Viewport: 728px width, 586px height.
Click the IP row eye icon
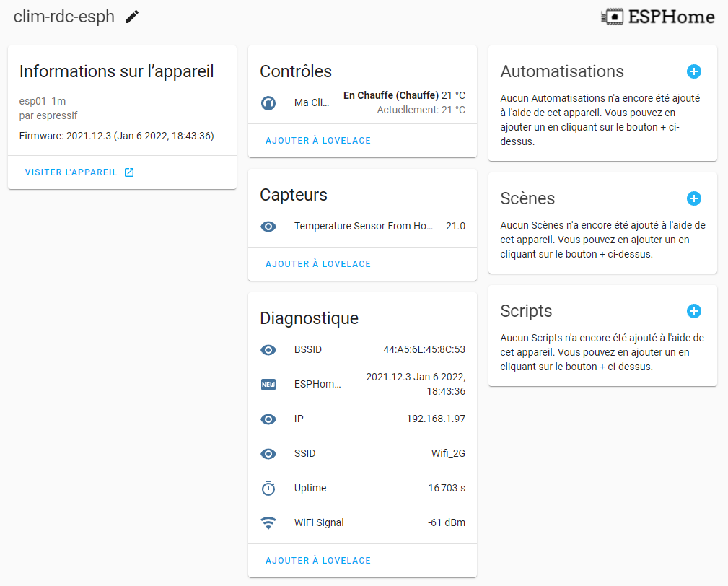[268, 419]
